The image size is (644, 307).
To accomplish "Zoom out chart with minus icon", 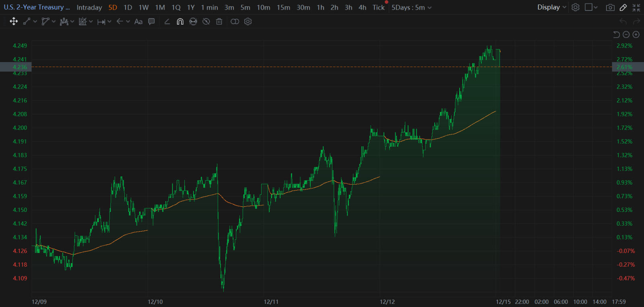I will [626, 35].
